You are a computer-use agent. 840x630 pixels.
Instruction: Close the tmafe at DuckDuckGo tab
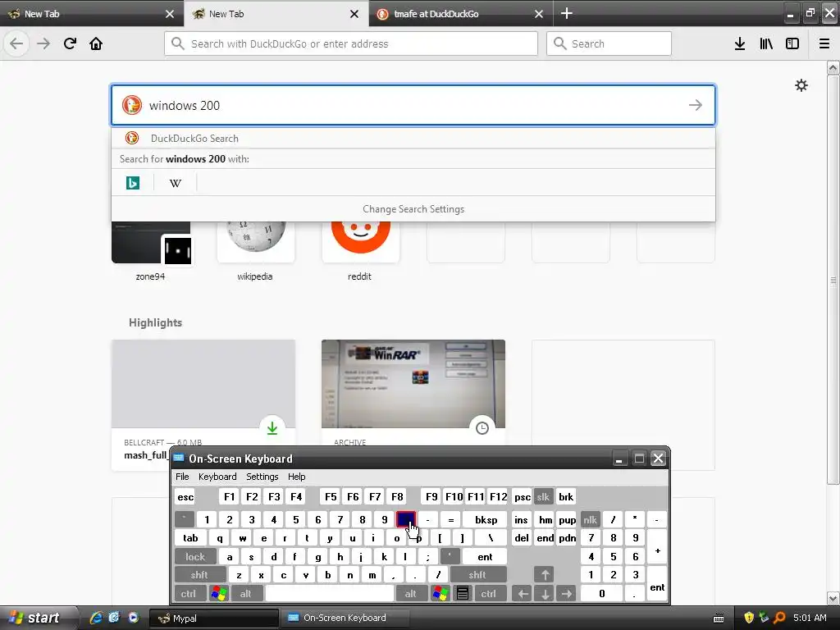[539, 14]
